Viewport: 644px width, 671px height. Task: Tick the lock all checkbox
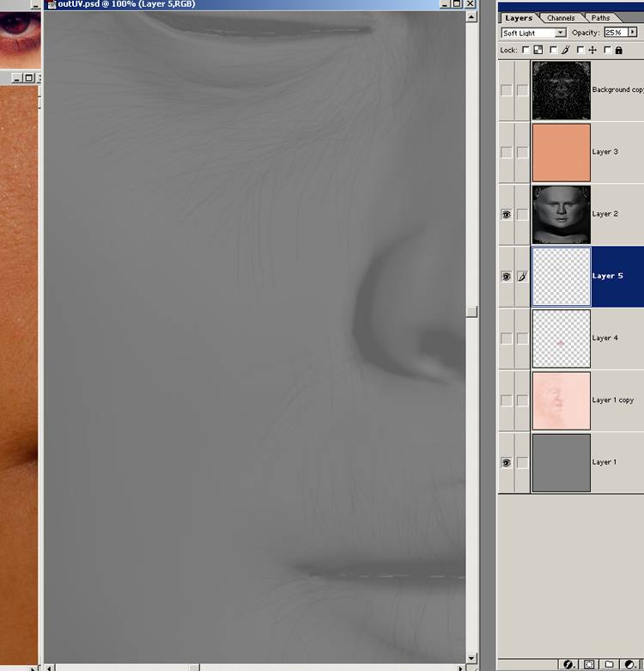pyautogui.click(x=607, y=51)
